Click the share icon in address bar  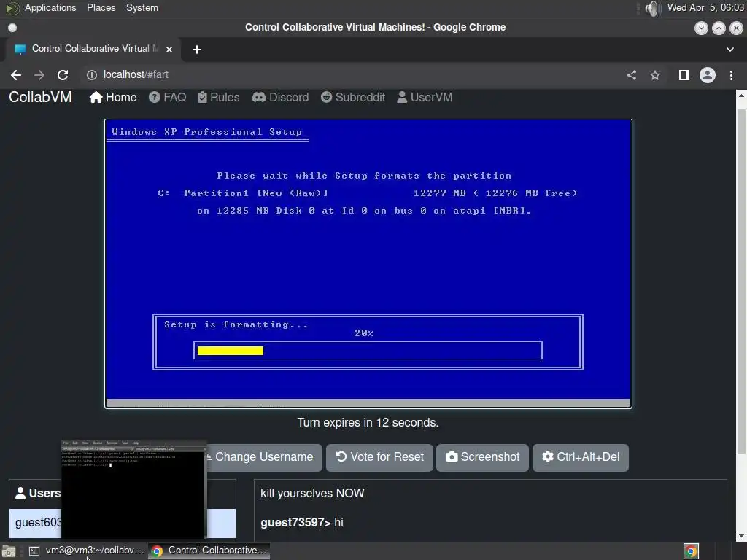631,75
